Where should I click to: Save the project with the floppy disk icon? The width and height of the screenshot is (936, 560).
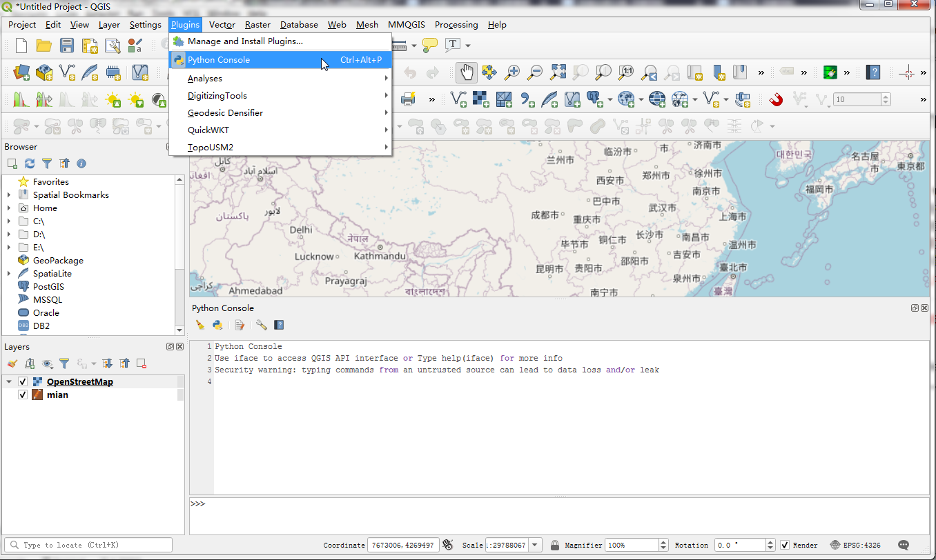pos(67,46)
